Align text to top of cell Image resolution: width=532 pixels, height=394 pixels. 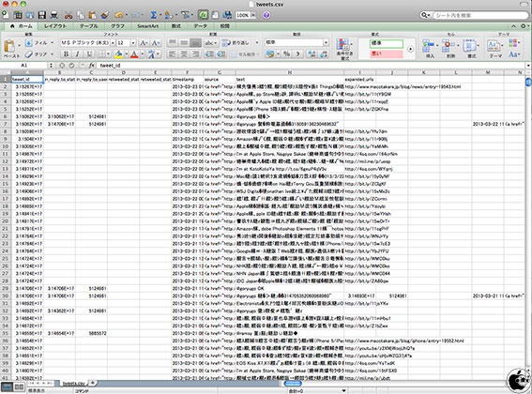(173, 43)
